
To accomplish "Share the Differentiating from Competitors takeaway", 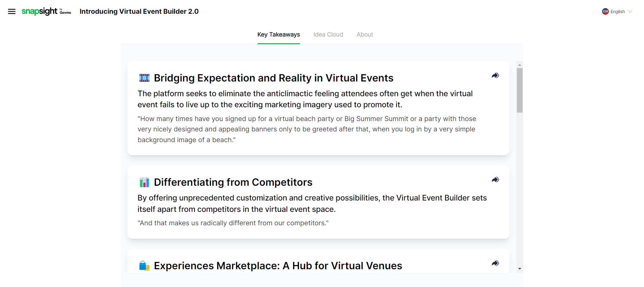I will coord(495,180).
